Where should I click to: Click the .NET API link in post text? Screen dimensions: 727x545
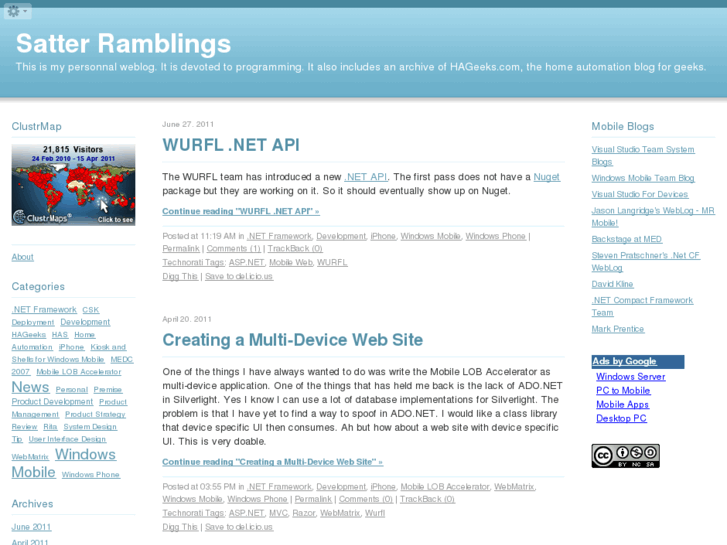click(x=366, y=177)
